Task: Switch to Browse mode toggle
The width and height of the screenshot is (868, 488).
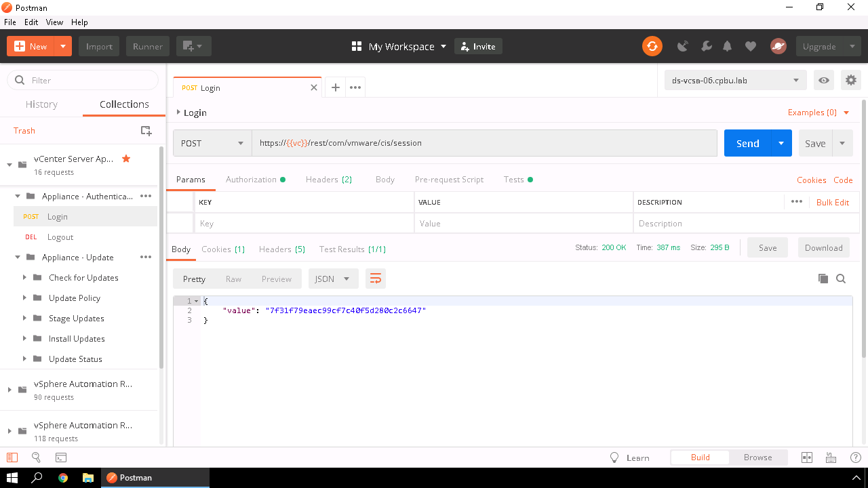Action: pyautogui.click(x=757, y=457)
